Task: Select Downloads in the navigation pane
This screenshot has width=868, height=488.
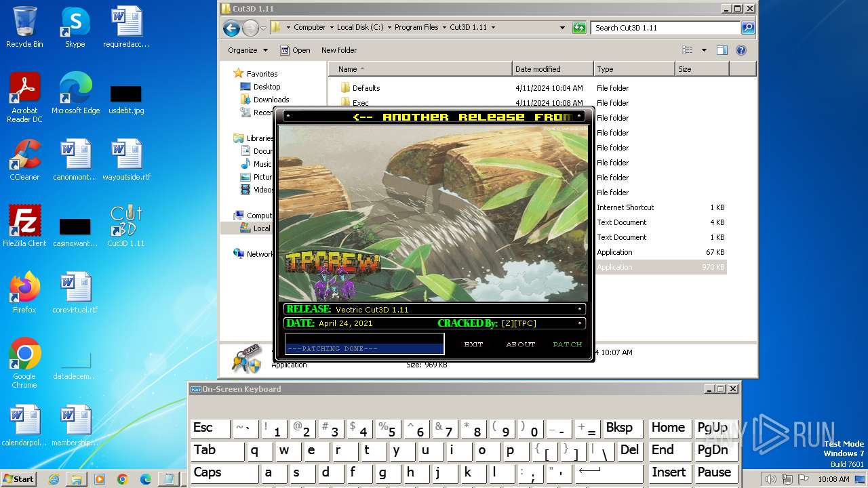Action: [271, 100]
